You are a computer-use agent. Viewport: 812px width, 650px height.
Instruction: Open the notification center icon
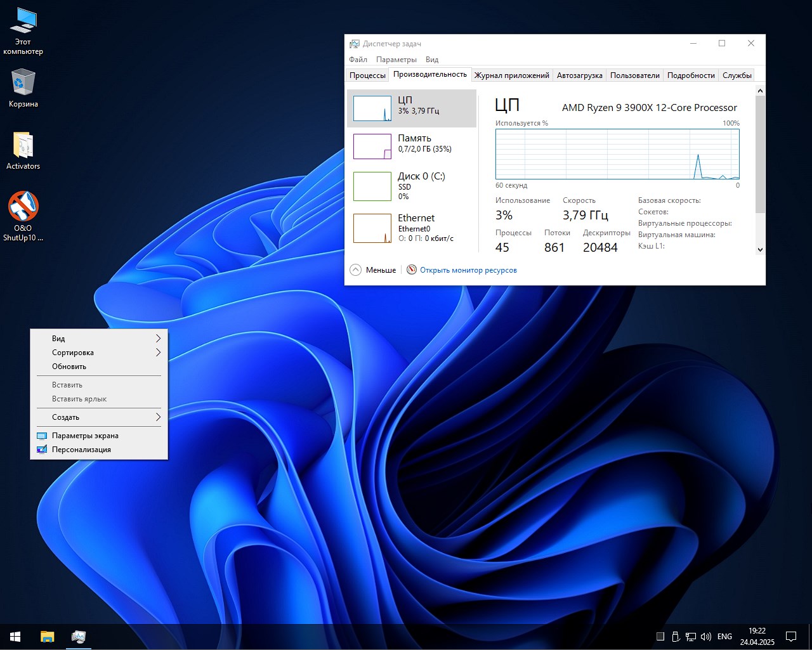(791, 636)
